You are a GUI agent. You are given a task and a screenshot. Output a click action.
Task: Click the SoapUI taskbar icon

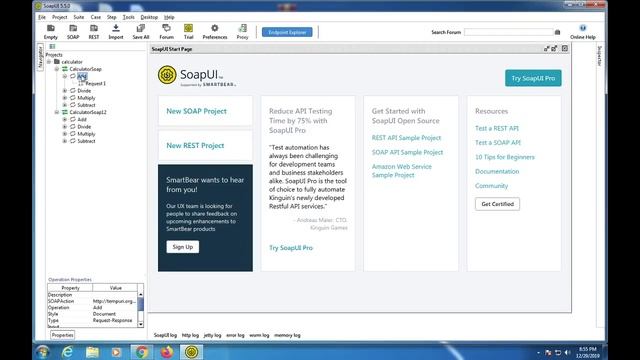[x=191, y=352]
